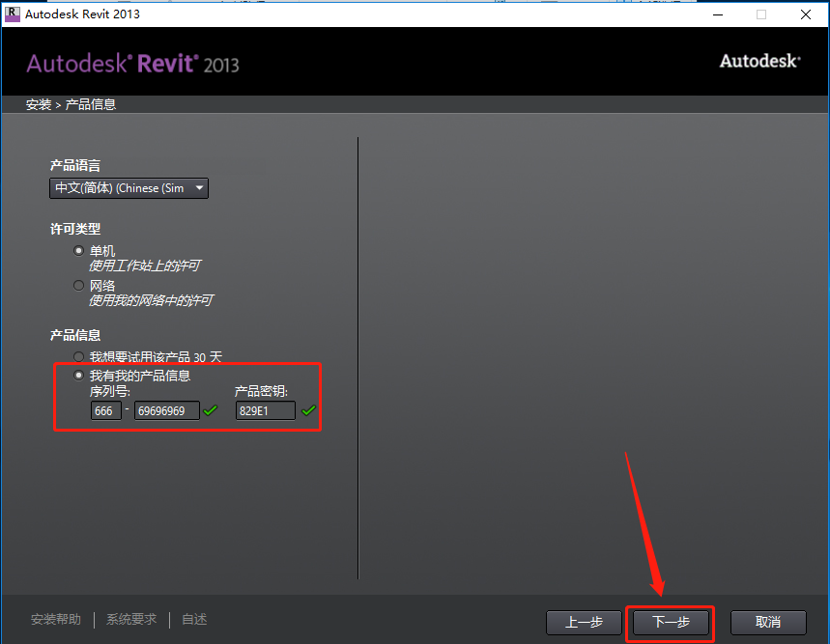
Task: Click 使用工作站上的许可 description text
Action: (145, 266)
